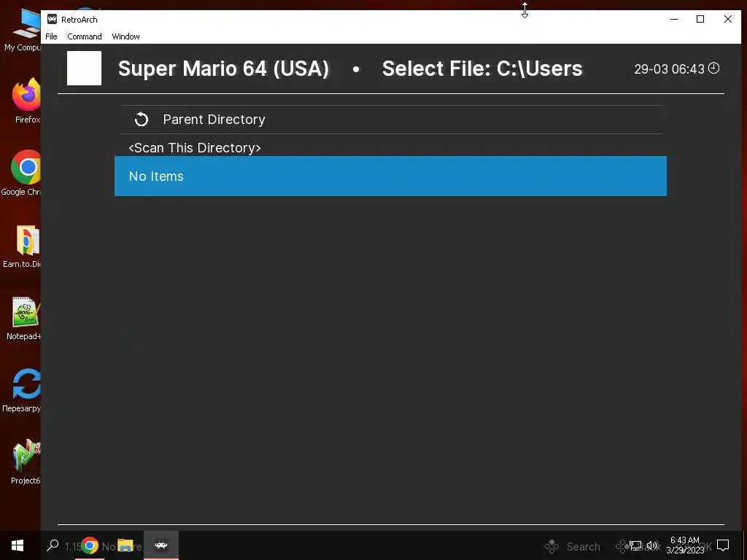Click the white thumbnail box beside Super Mario 64
Viewport: 747px width, 560px height.
coord(85,68)
